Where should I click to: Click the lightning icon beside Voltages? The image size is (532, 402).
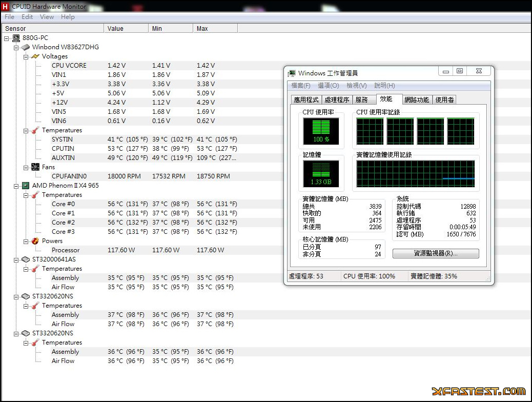click(x=35, y=56)
